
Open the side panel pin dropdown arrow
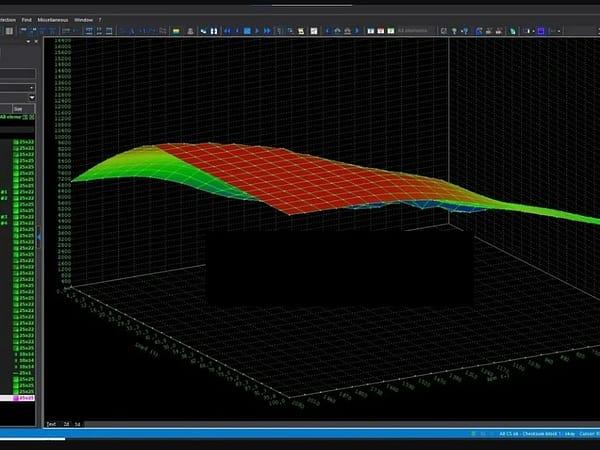(28, 41)
